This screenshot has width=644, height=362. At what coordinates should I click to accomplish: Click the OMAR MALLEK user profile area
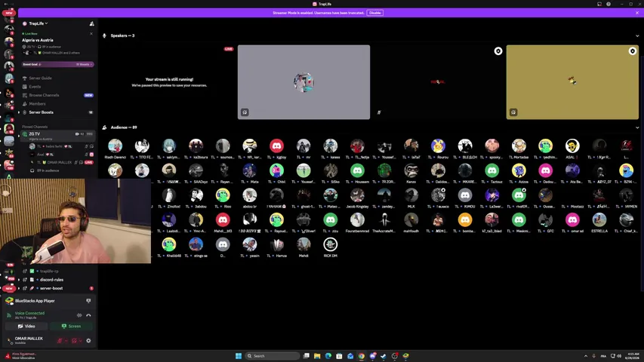[x=29, y=340]
